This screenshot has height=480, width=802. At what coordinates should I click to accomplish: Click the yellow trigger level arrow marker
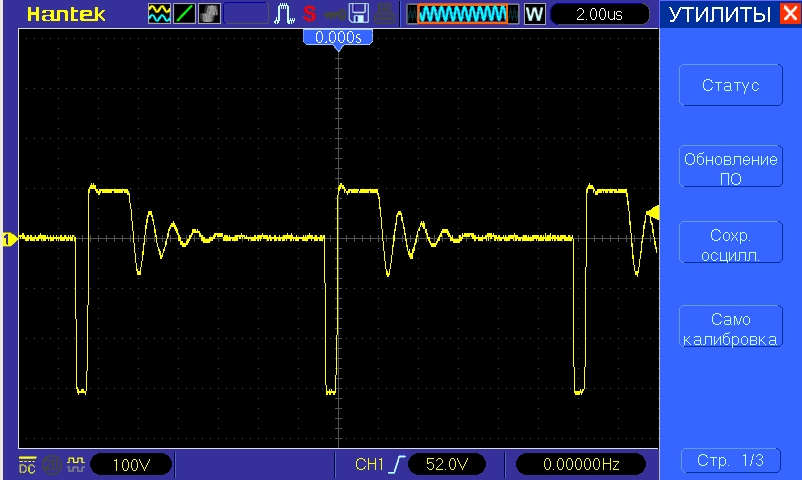tap(653, 211)
